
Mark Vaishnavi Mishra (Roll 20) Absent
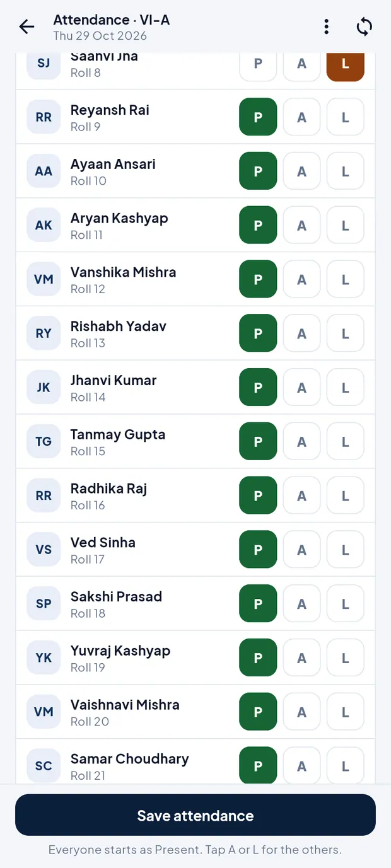pos(301,712)
